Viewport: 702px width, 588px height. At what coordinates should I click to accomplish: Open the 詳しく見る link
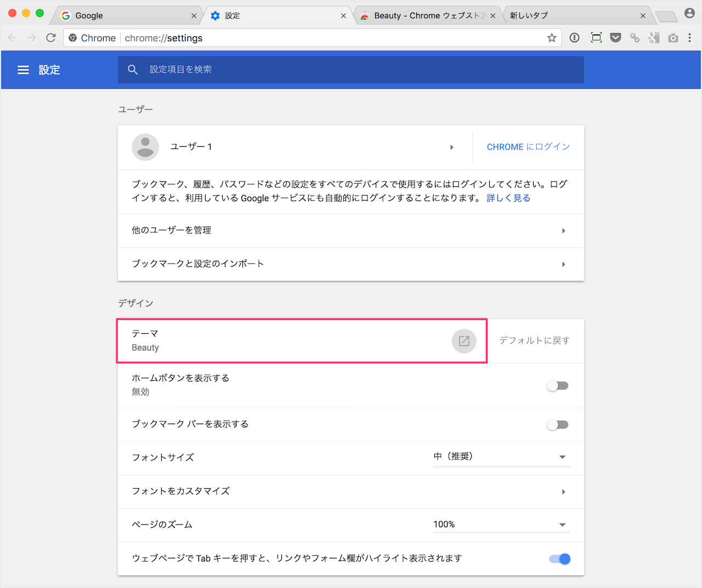pos(508,198)
